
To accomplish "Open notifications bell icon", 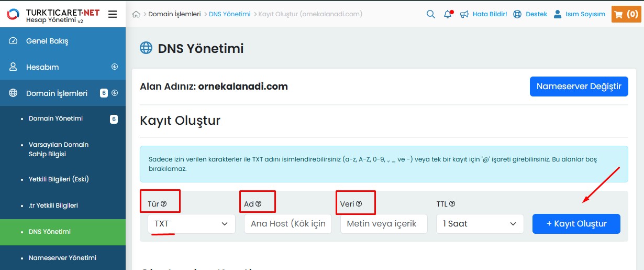I will pos(448,14).
